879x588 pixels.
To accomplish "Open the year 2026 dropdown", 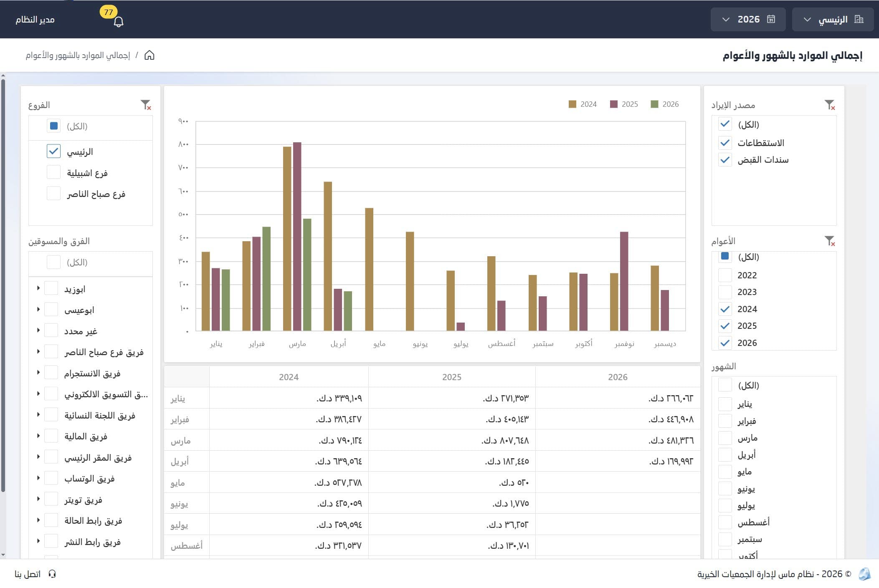I will (748, 19).
